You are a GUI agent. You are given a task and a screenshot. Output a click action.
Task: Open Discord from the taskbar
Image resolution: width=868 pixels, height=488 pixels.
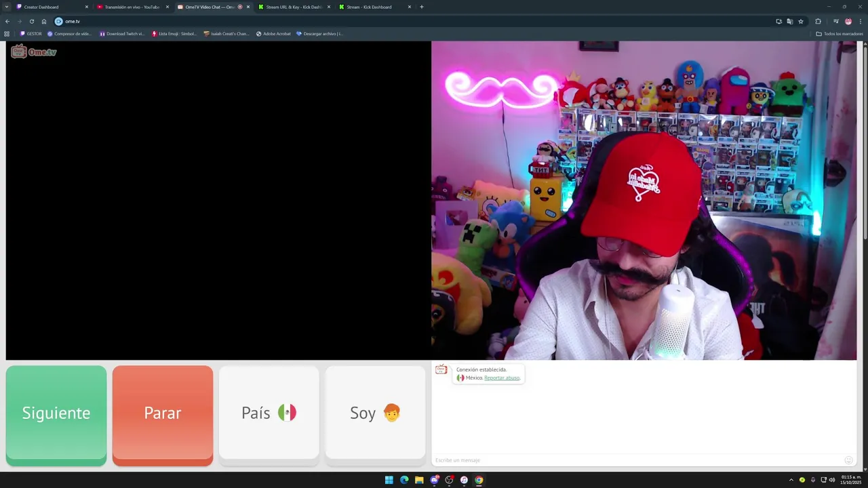[434, 480]
